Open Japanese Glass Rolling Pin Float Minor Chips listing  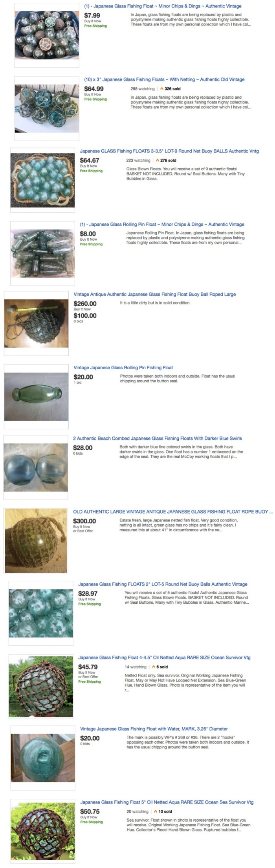(x=162, y=225)
